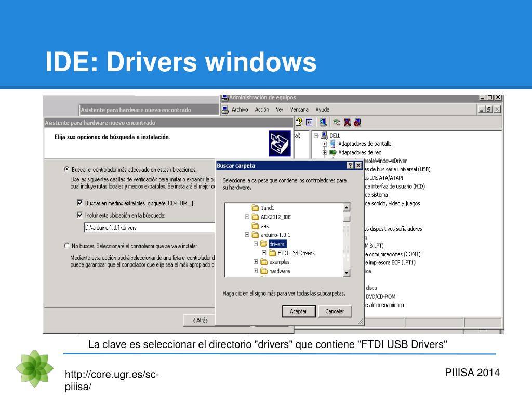532x399 pixels.
Task: Click 'DVD/CD-ROM' device entry
Action: tap(381, 297)
